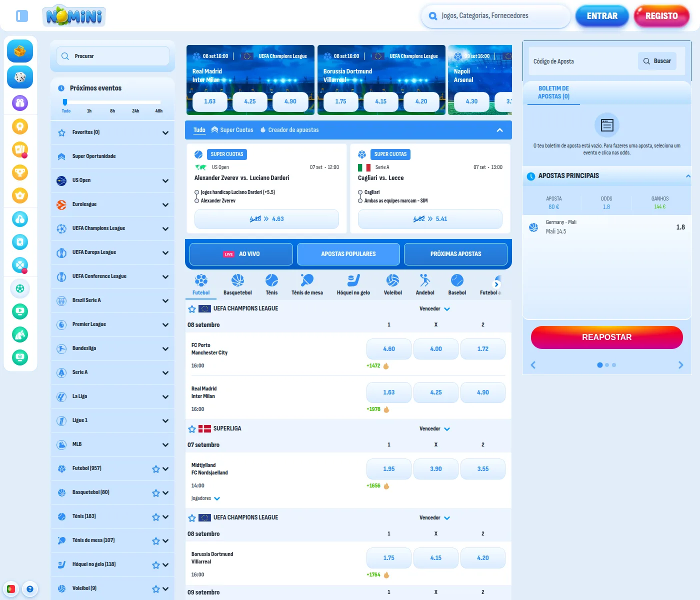Expand the US Open category
Viewport: 700px width, 600px height.
[x=165, y=181]
